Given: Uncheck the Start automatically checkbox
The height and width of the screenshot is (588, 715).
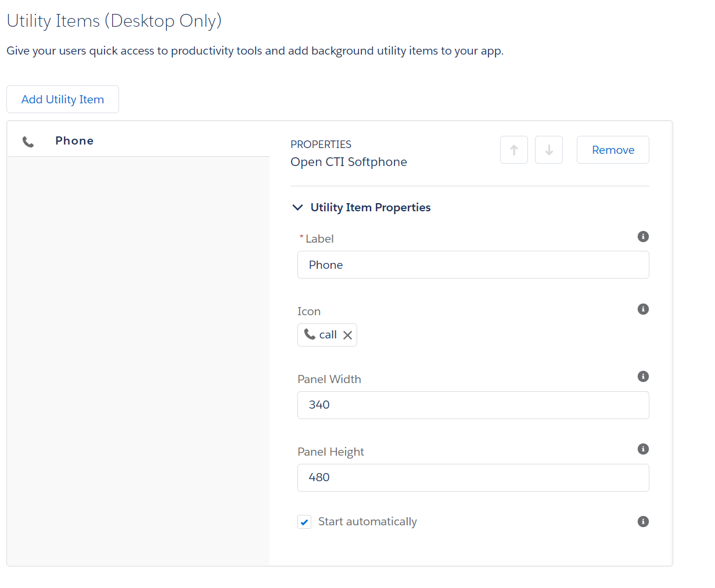Looking at the screenshot, I should pyautogui.click(x=304, y=522).
